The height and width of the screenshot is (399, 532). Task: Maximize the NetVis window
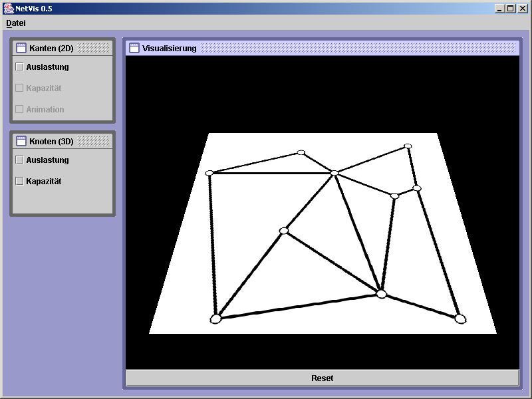[x=510, y=9]
